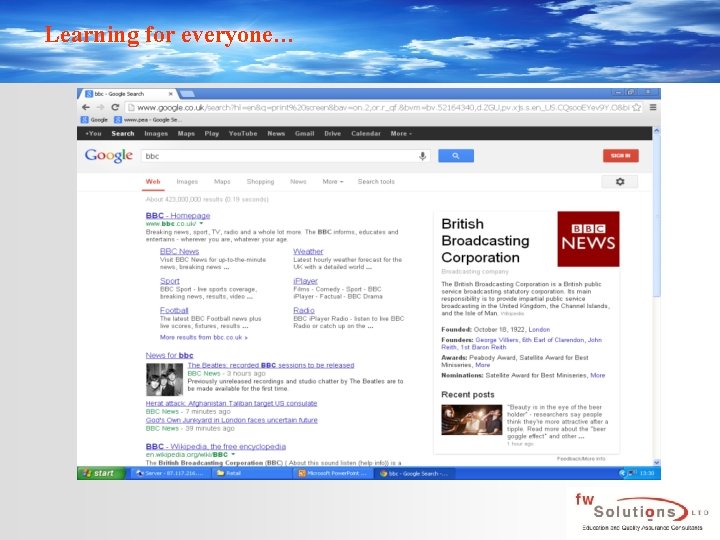Open Drive in the Google bar
This screenshot has height=540, width=720.
coord(332,134)
